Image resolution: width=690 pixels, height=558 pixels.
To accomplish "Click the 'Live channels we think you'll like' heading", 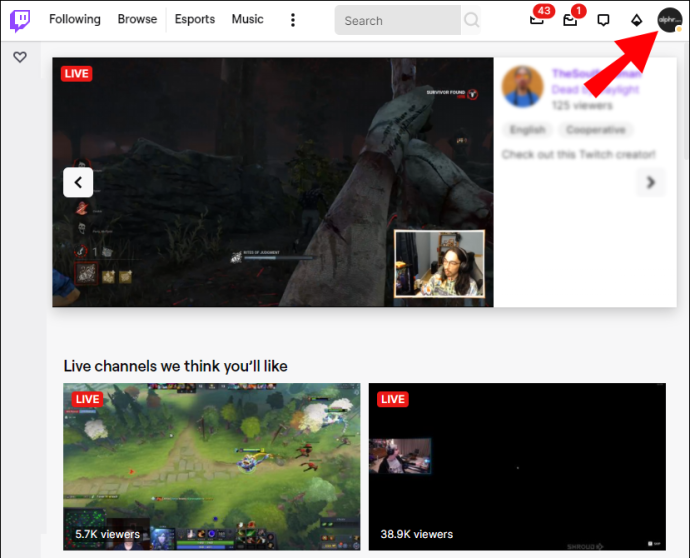I will (x=175, y=366).
